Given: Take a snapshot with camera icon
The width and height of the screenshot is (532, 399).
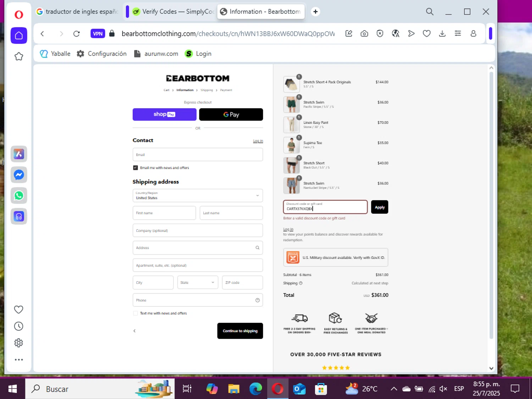Looking at the screenshot, I should click(x=364, y=34).
